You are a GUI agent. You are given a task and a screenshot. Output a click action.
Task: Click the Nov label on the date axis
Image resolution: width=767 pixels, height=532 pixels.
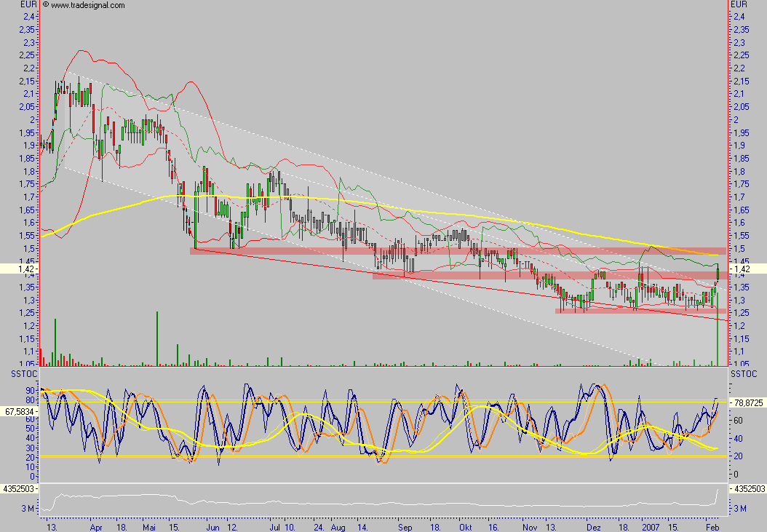coord(530,527)
